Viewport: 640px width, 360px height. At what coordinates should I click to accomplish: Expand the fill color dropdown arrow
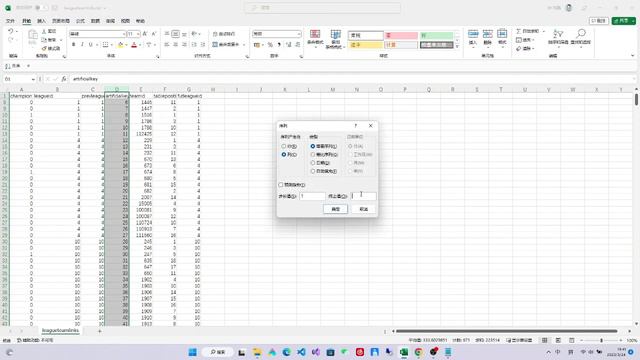(x=126, y=44)
